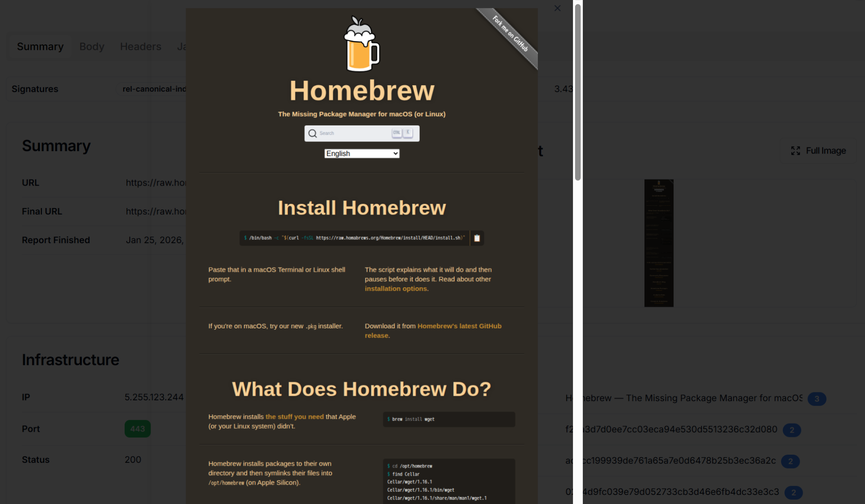Copy install command with clipboard icon
This screenshot has width=865, height=504.
(477, 238)
